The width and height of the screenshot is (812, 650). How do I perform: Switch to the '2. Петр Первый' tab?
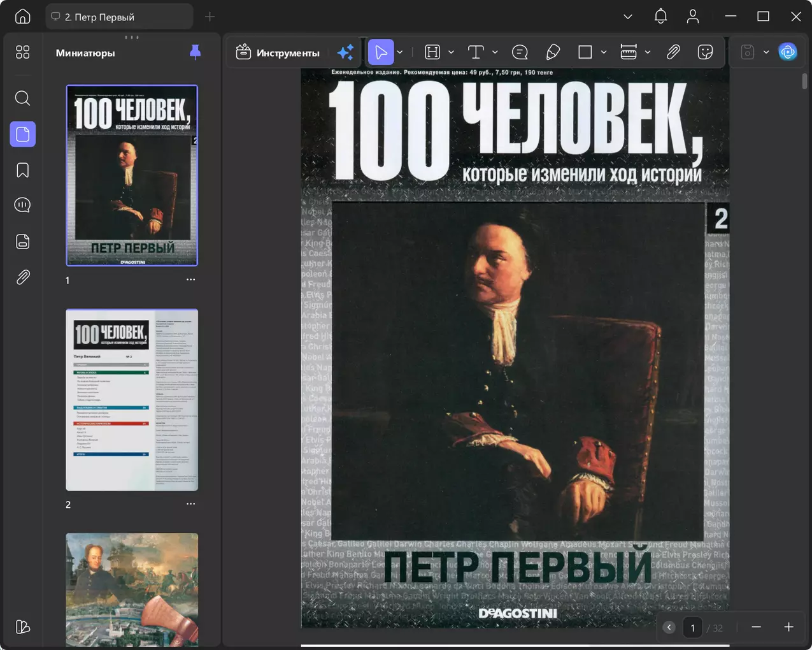click(x=119, y=17)
